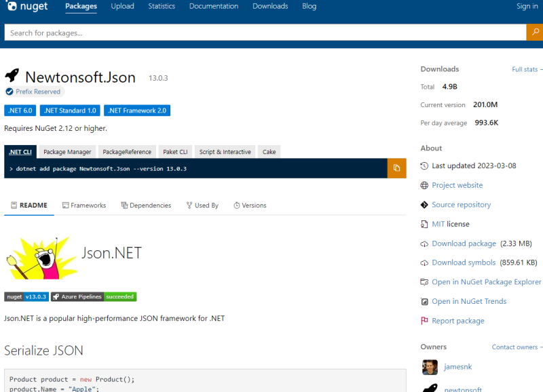Open the Full stats link
This screenshot has height=392, width=543.
point(525,69)
